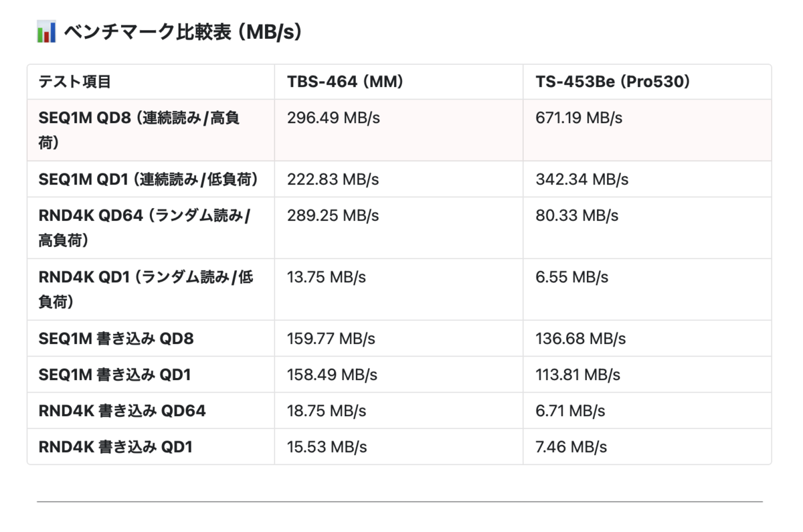The width and height of the screenshot is (803, 532).
Task: Click the bar chart emoji icon in heading
Action: tap(46, 32)
